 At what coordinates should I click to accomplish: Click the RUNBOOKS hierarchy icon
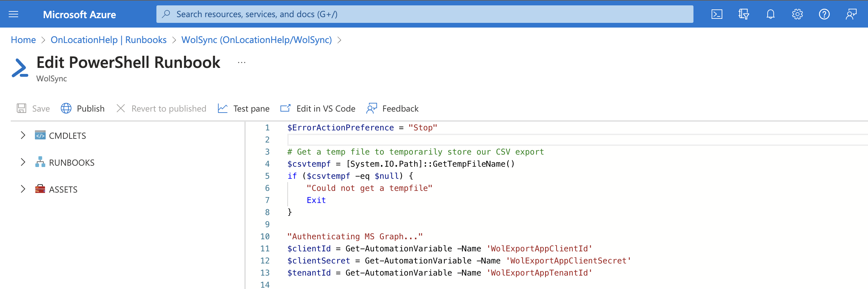[x=40, y=162]
